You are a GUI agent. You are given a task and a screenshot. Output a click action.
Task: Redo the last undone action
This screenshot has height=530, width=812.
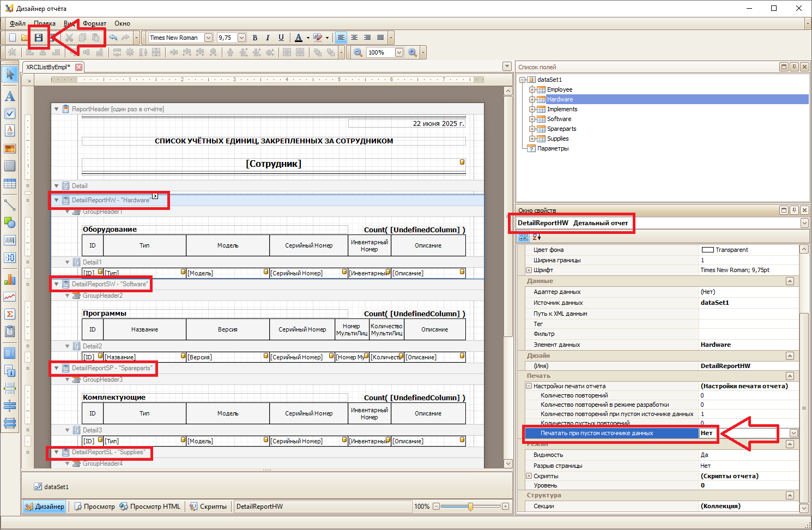[x=125, y=38]
